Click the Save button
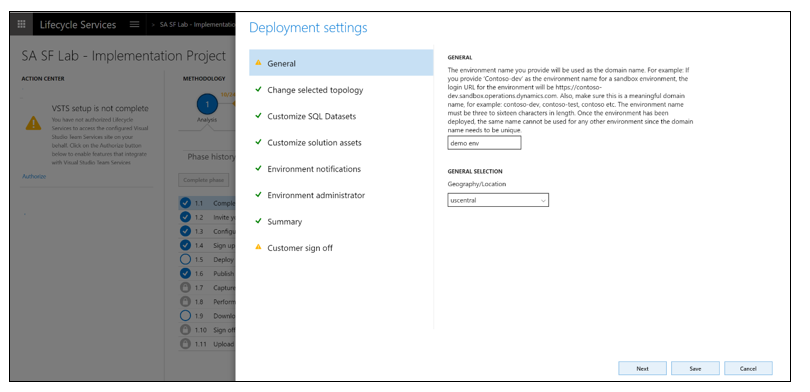The image size is (810, 392). [x=695, y=368]
